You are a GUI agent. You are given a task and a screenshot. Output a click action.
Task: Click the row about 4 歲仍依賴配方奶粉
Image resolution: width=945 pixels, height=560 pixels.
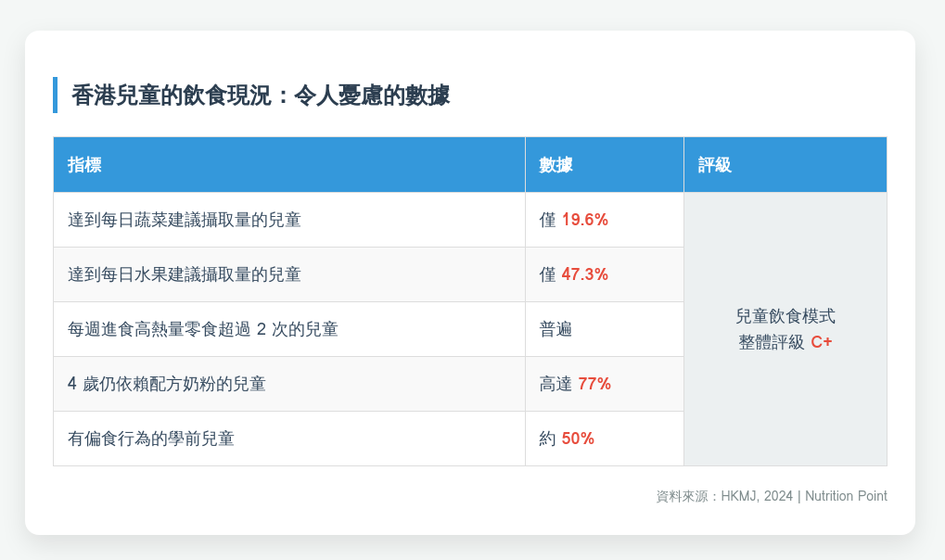167,384
